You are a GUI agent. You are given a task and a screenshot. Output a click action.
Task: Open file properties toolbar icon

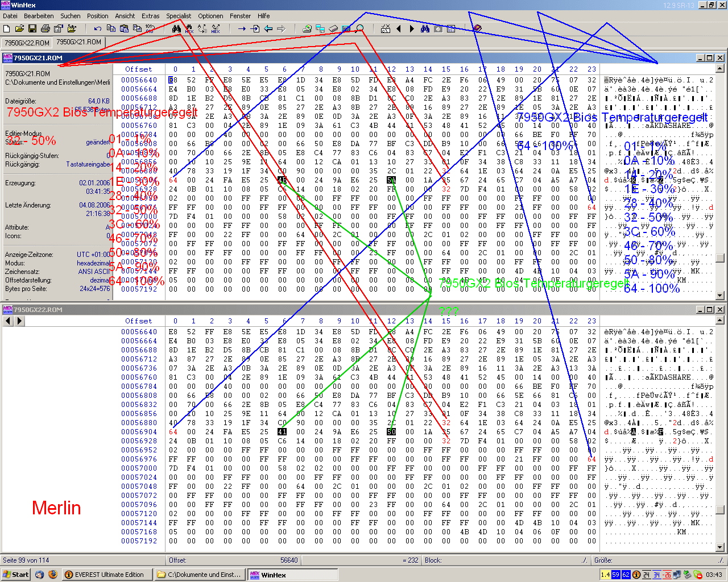coord(59,28)
